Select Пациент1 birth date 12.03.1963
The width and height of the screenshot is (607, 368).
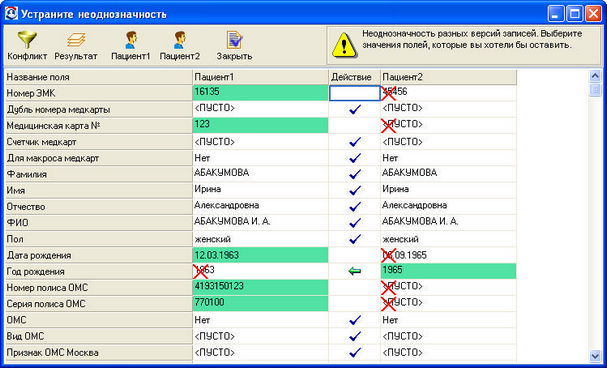click(261, 255)
